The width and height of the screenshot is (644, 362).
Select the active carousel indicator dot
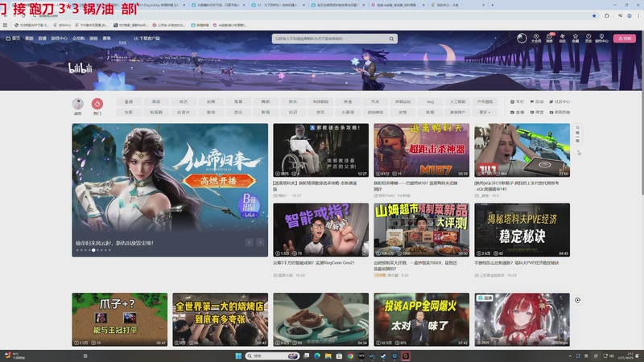point(93,250)
